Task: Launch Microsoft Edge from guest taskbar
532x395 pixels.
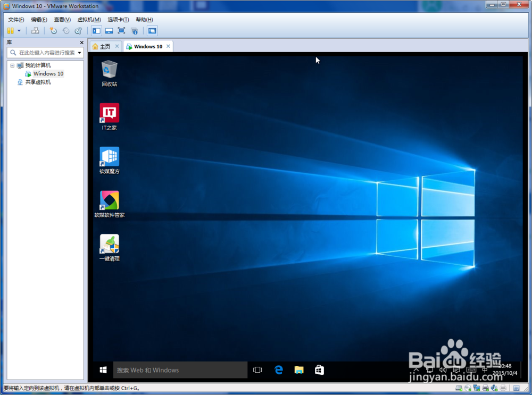Action: pyautogui.click(x=279, y=370)
